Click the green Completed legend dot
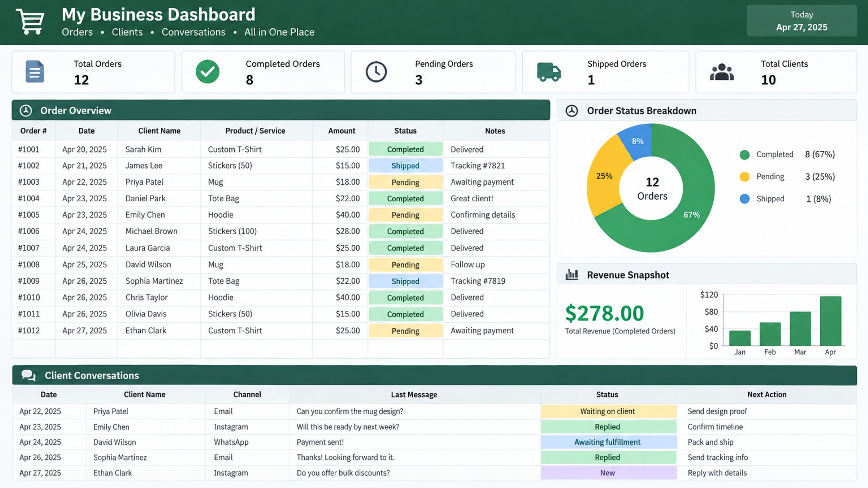868x488 pixels. pyautogui.click(x=745, y=155)
